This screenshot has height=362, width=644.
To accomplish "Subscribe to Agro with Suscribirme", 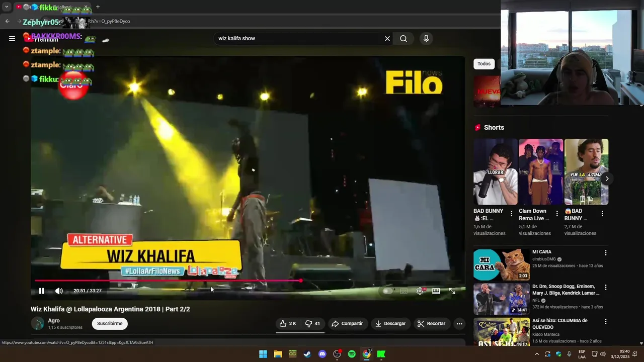I will point(110,324).
